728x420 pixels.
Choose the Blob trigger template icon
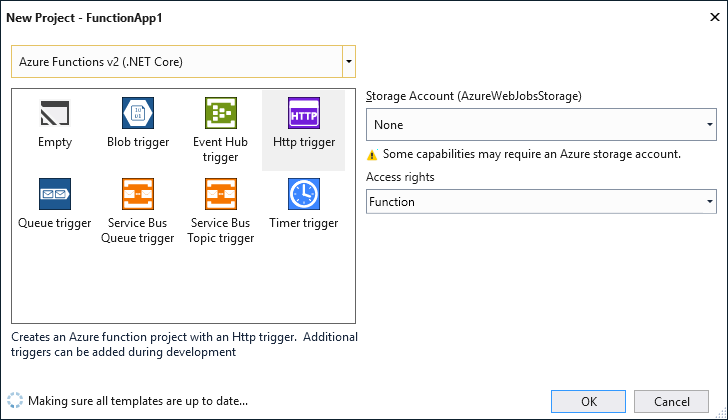pos(138,113)
